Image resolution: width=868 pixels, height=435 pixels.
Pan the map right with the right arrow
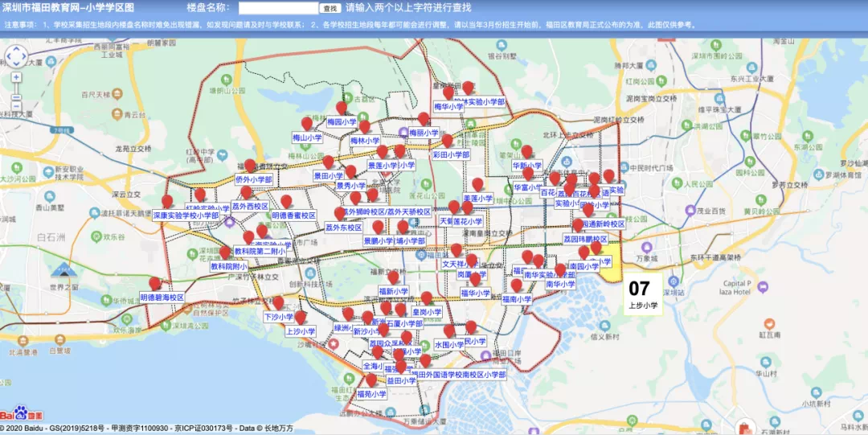point(23,56)
